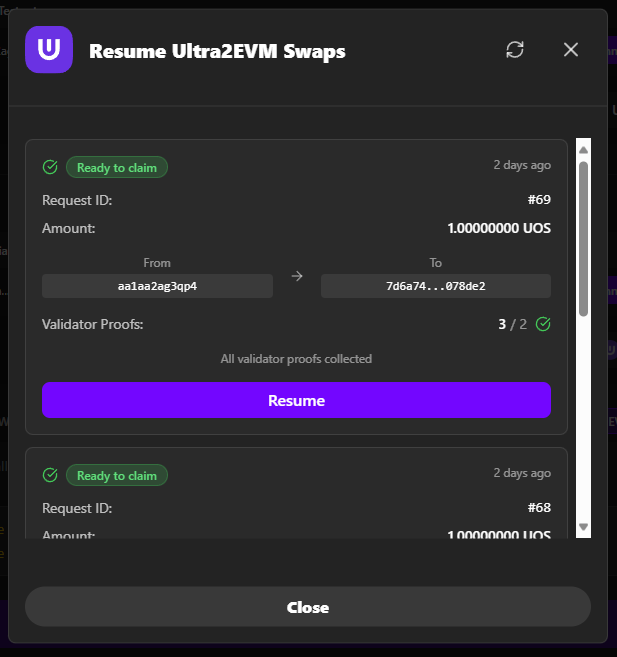Refresh the swaps list
Screen dimensions: 617x657
(515, 50)
